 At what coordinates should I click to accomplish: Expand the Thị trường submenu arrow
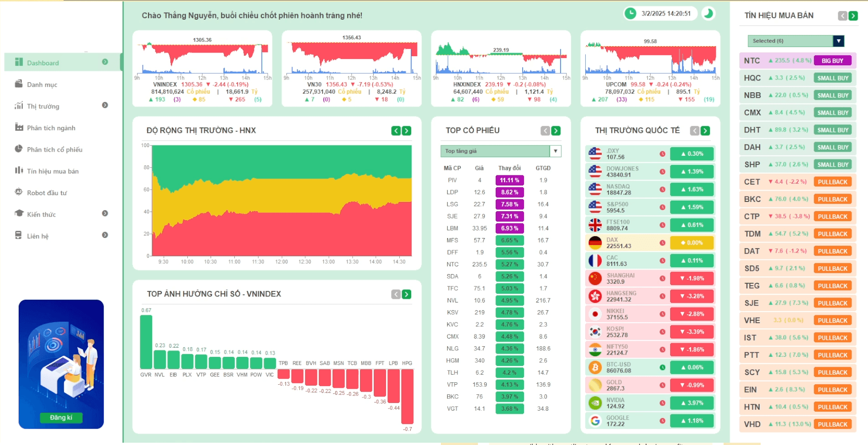pyautogui.click(x=105, y=106)
